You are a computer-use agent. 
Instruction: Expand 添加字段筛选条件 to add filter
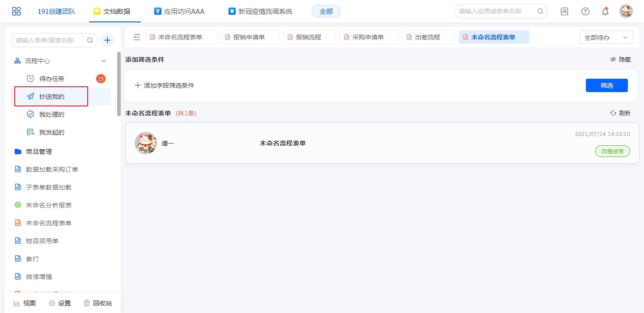pyautogui.click(x=165, y=85)
